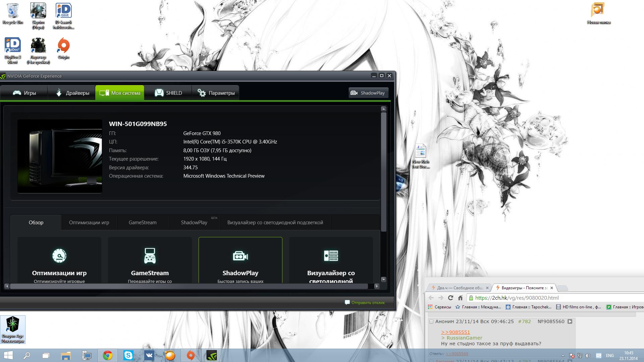Open the Windows Start button
644x362 pixels.
pos(8,355)
